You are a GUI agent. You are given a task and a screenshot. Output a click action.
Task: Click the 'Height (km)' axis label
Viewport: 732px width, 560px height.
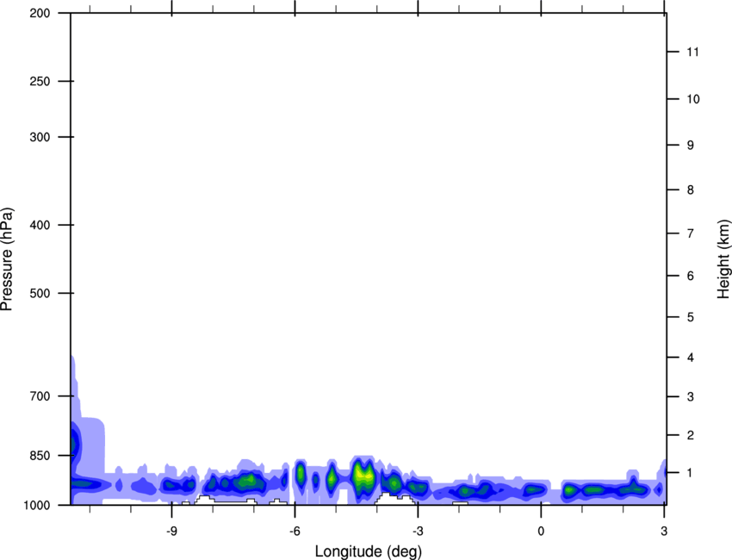[723, 258]
